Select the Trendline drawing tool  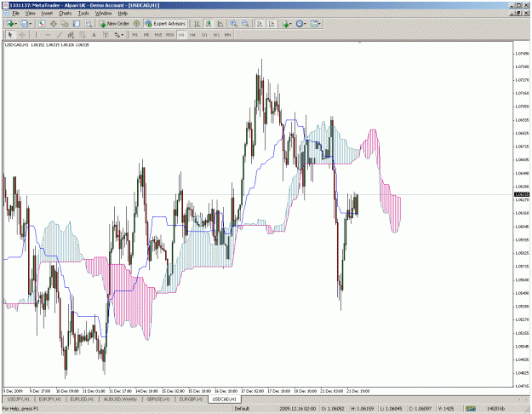[59, 35]
